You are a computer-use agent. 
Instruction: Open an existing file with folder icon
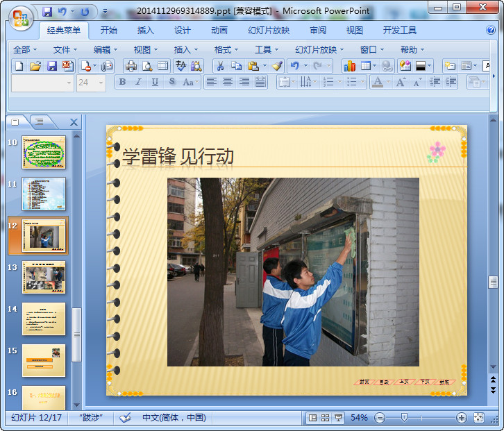tap(35, 66)
